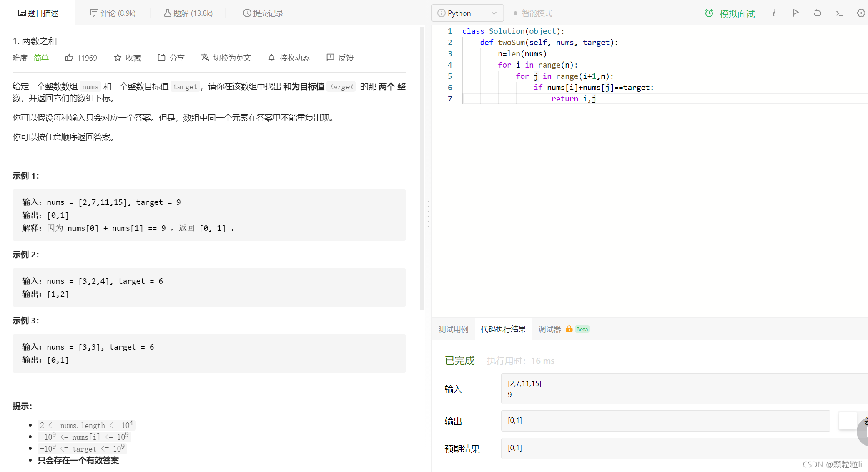
Task: Open the 提交记录 submissions tab
Action: tap(263, 13)
